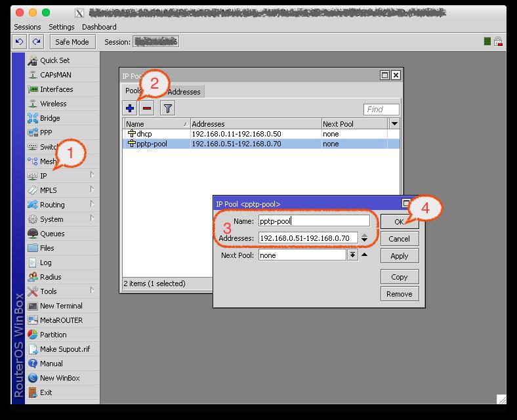
Task: Open the column chooser dropdown in the pool table
Action: (394, 124)
